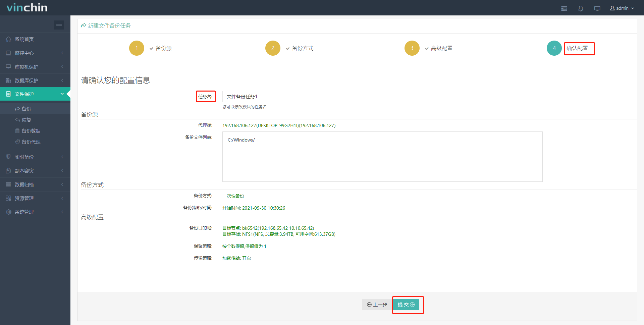
Task: Click the 一次性备份 value
Action: (x=233, y=196)
